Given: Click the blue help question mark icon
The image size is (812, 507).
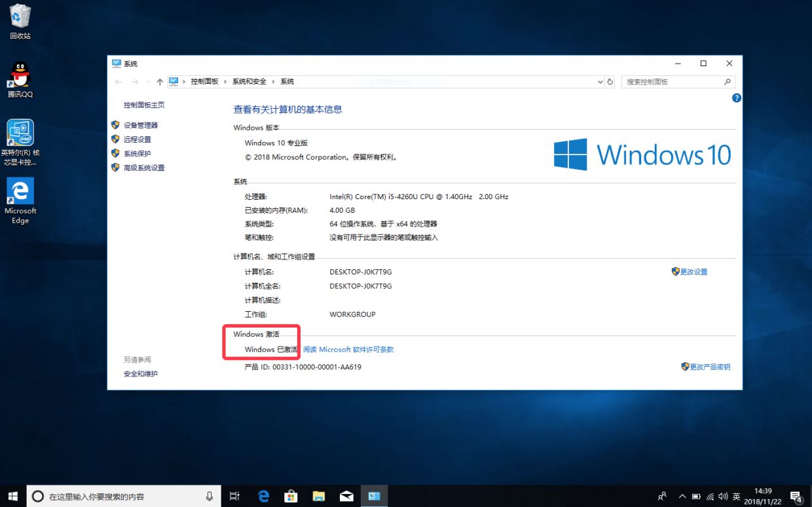Looking at the screenshot, I should click(x=736, y=98).
